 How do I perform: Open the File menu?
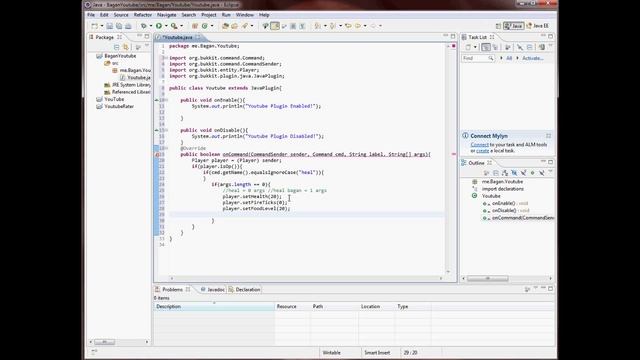pos(91,15)
